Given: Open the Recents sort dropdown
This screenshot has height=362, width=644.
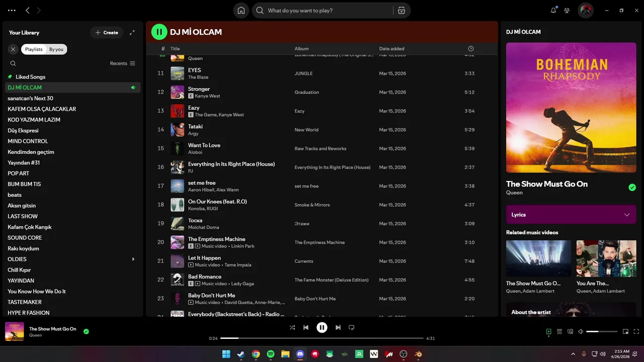Looking at the screenshot, I should click(x=123, y=63).
